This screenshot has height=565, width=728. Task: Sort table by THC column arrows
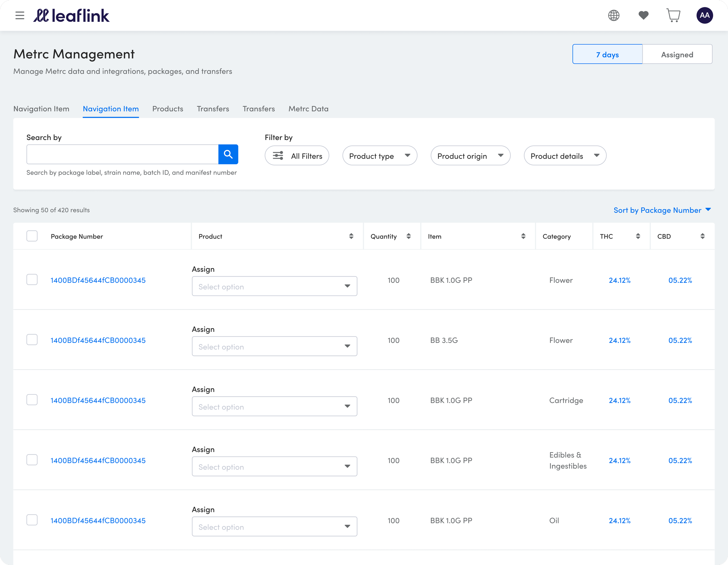(x=638, y=236)
